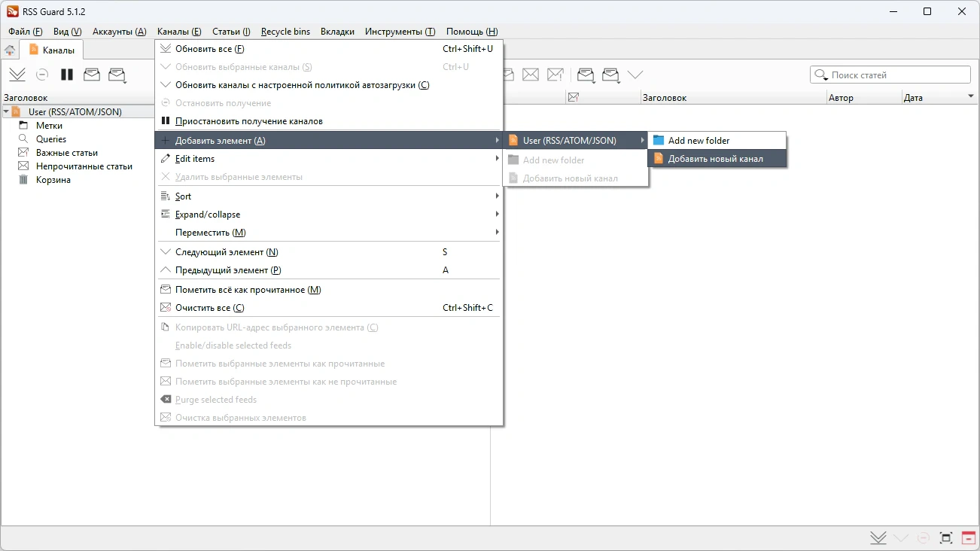This screenshot has width=980, height=551.
Task: Click the Метки labels folder icon
Action: click(23, 126)
